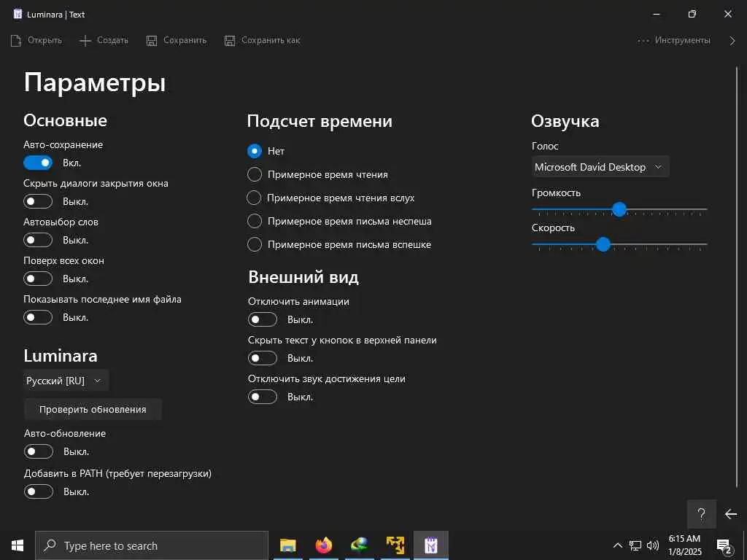Open Firefox from the taskbar

pyautogui.click(x=323, y=545)
